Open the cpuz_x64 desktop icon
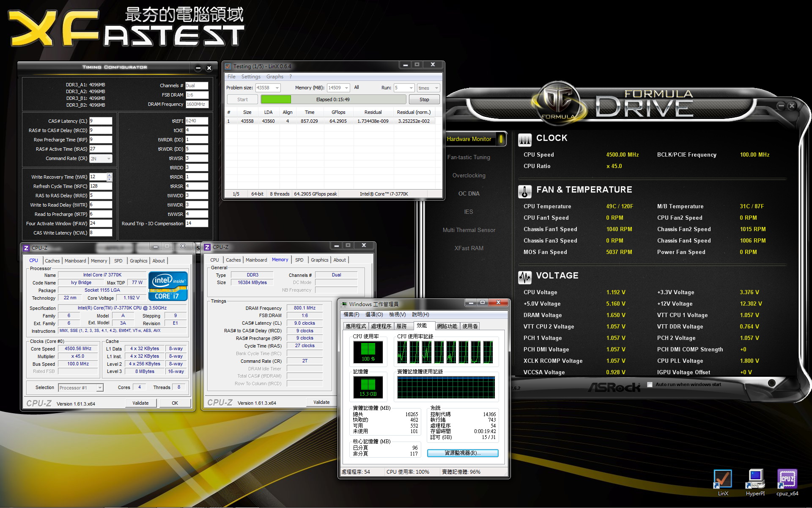The height and width of the screenshot is (508, 812). tap(787, 479)
